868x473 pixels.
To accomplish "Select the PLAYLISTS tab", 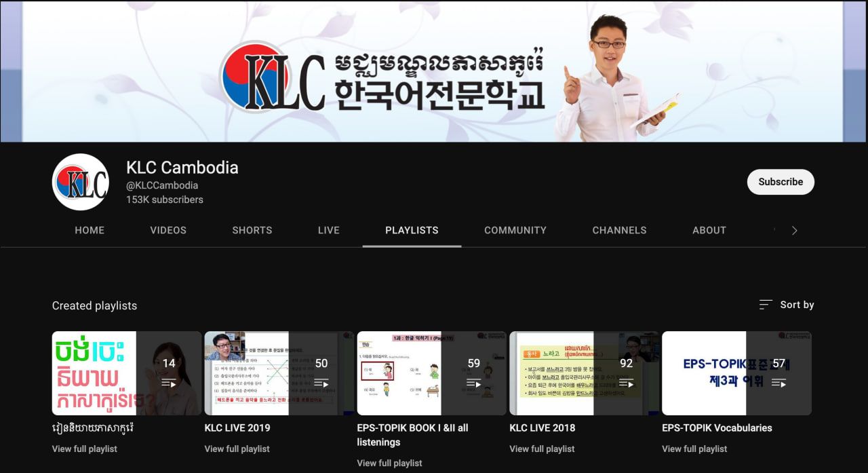I will (412, 230).
